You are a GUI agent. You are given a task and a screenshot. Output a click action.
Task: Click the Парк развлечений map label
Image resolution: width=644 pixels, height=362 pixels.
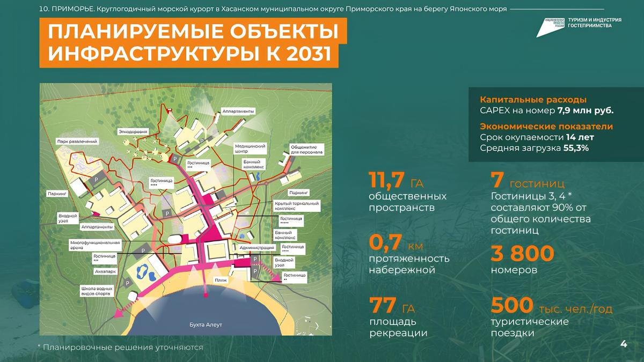pyautogui.click(x=77, y=142)
